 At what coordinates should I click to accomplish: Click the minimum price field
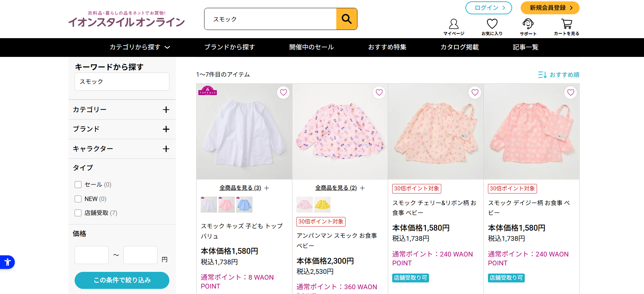pos(92,255)
